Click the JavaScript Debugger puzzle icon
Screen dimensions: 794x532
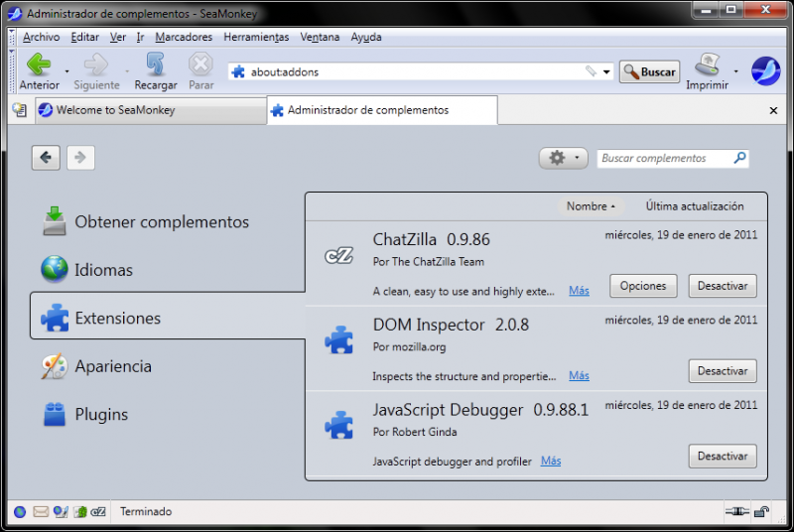pos(338,424)
